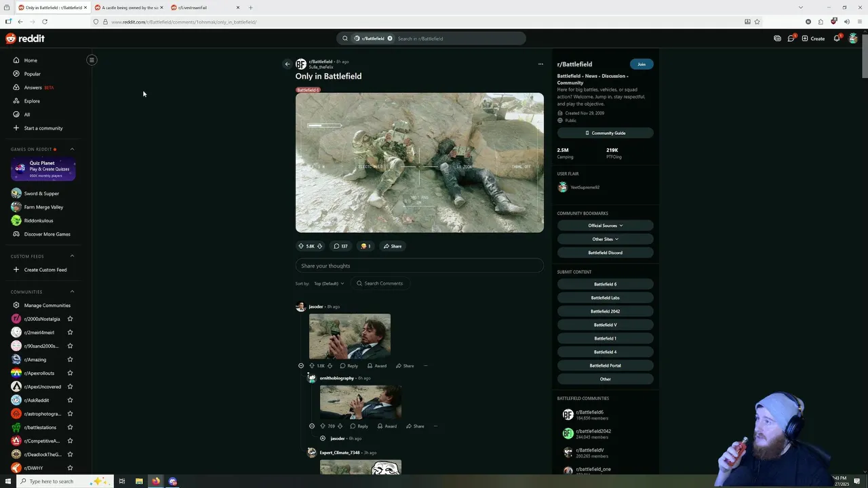Open the Firefox application menu (hamburger)
868x488 pixels.
pos(860,22)
